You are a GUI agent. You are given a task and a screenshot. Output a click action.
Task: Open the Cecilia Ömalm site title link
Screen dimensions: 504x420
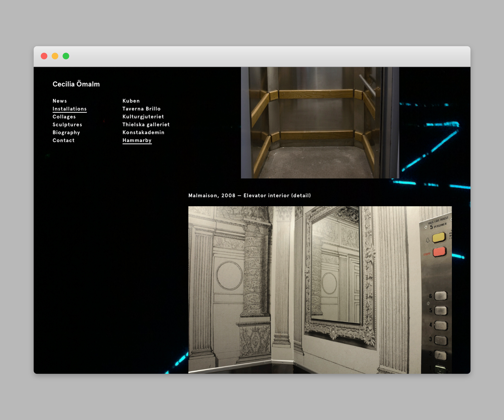pyautogui.click(x=76, y=84)
